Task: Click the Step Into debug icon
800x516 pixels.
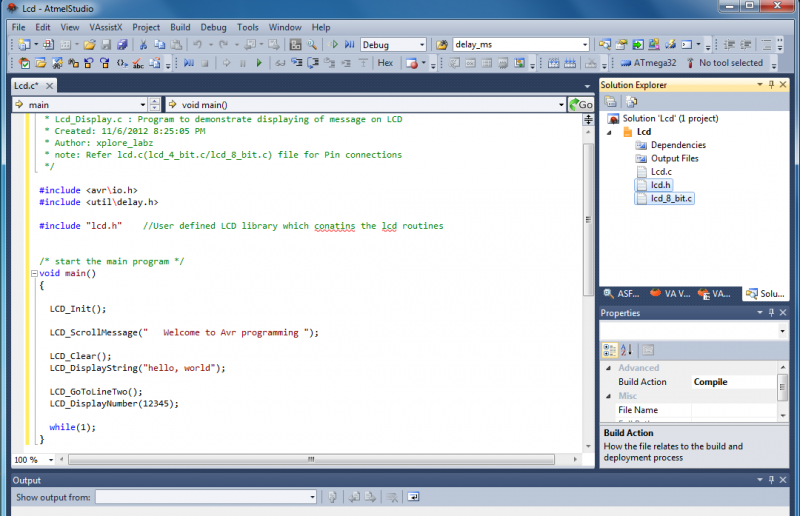Action: pos(296,63)
